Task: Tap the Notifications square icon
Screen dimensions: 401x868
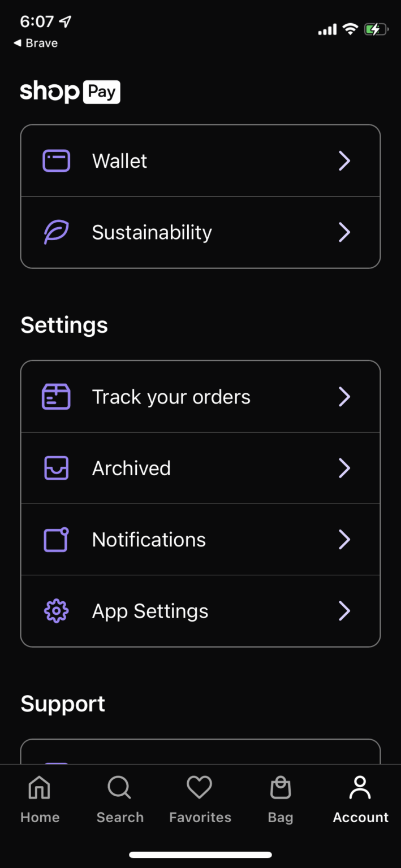Action: (57, 540)
